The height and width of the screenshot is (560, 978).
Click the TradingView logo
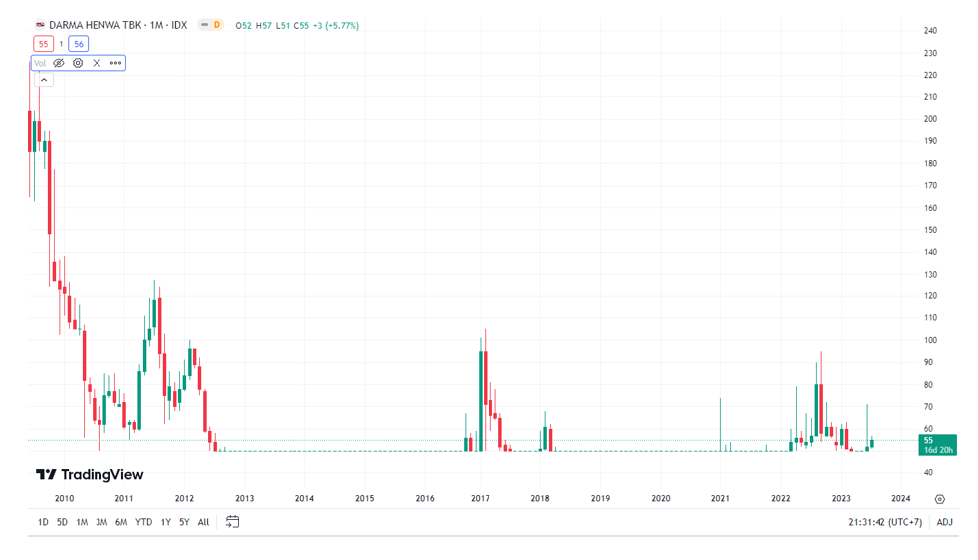90,475
